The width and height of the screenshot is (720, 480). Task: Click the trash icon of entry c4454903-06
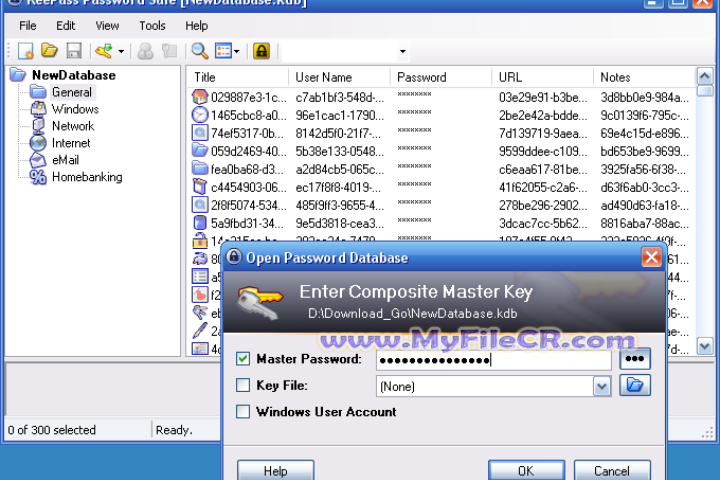200,187
